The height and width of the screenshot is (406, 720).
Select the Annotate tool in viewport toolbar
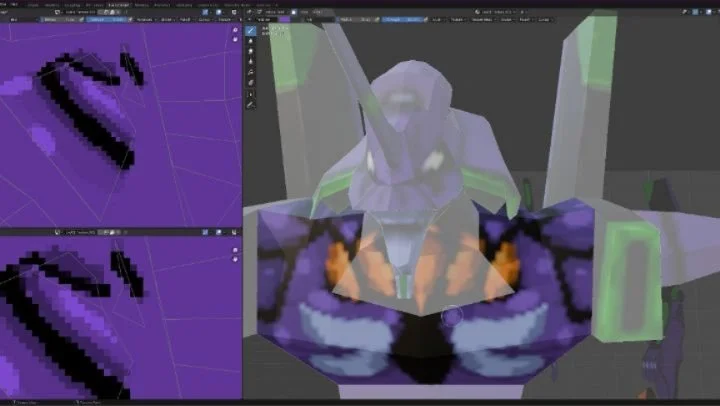(x=250, y=106)
